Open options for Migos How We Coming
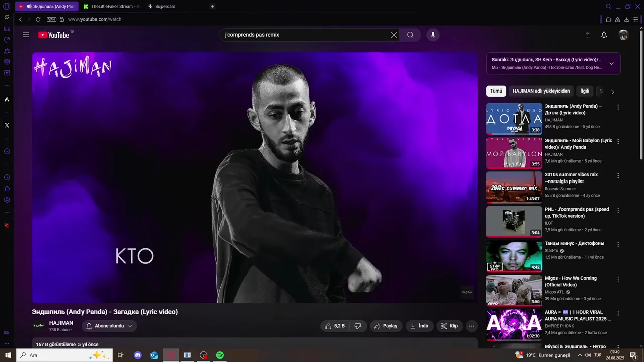This screenshot has height=362, width=644. tap(618, 279)
